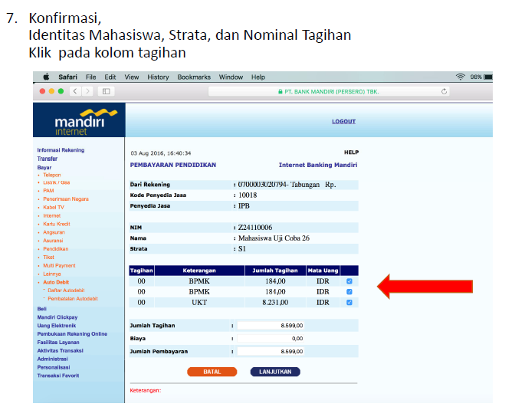Expand the Transfer sidebar section
The image size is (515, 420).
click(48, 159)
